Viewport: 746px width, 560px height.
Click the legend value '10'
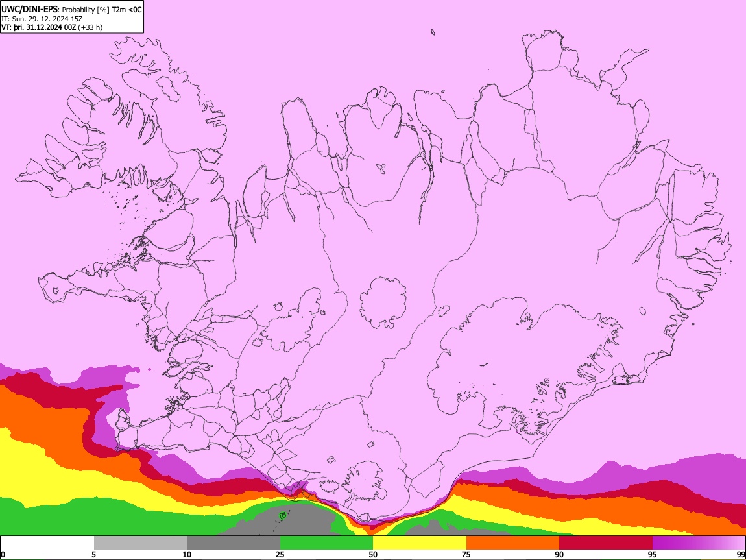point(187,555)
